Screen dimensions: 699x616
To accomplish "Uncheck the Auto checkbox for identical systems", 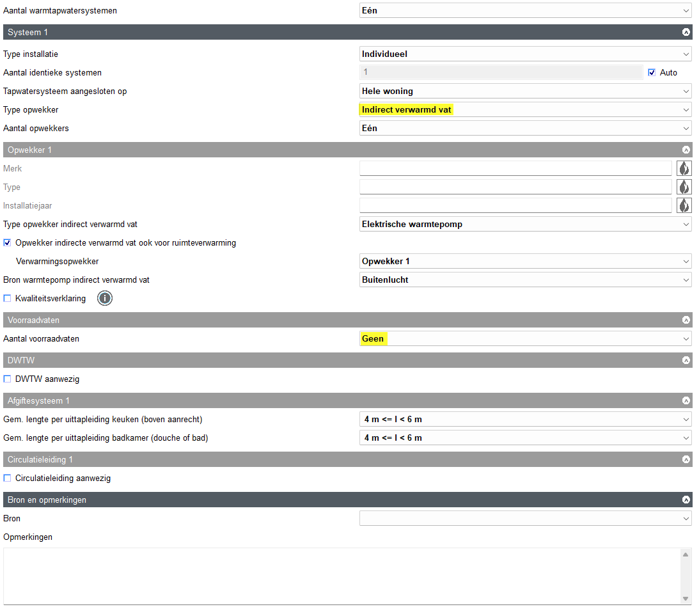I will (652, 73).
